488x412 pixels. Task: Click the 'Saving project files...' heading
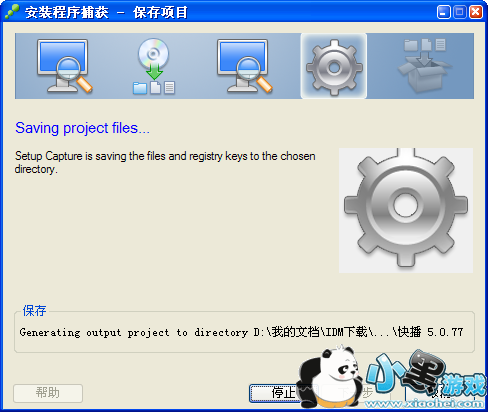point(82,128)
